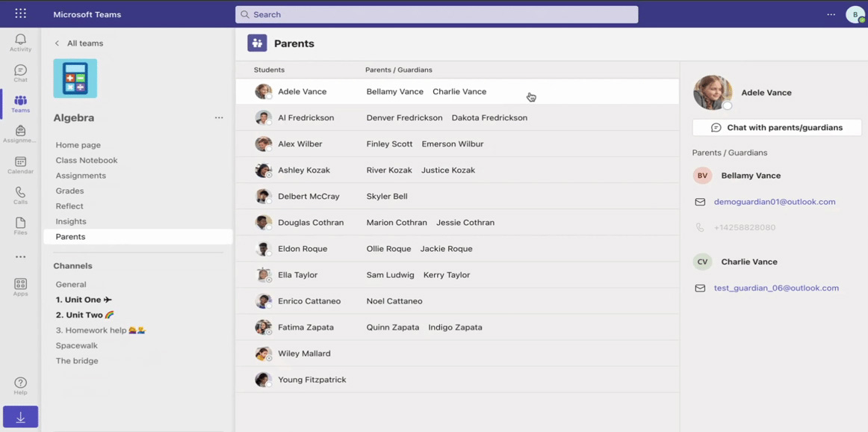The image size is (868, 432).
Task: Select student Delbert McCray
Action: pos(309,197)
